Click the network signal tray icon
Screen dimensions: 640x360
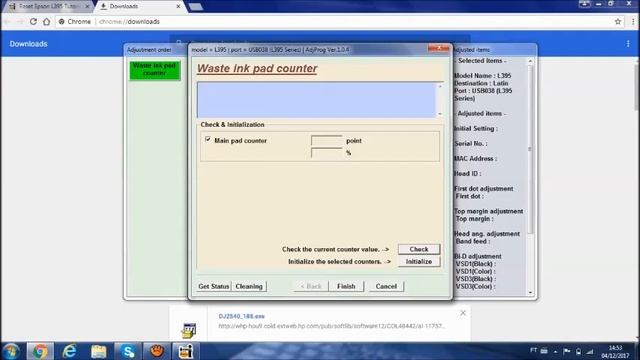pos(590,351)
